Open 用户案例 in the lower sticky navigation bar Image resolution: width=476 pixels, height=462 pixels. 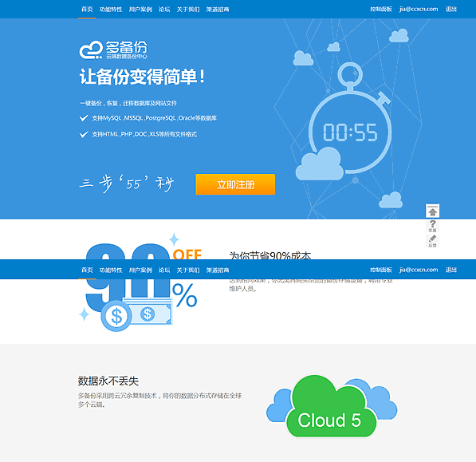coord(140,270)
